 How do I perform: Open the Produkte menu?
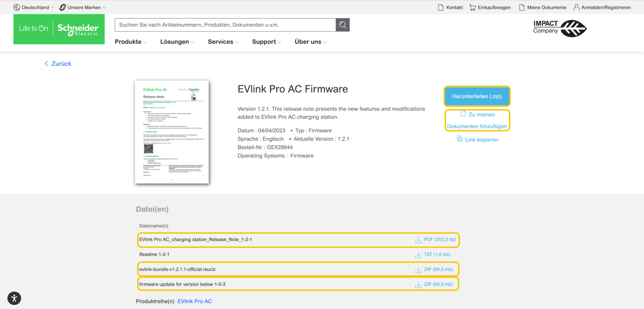[x=130, y=42]
